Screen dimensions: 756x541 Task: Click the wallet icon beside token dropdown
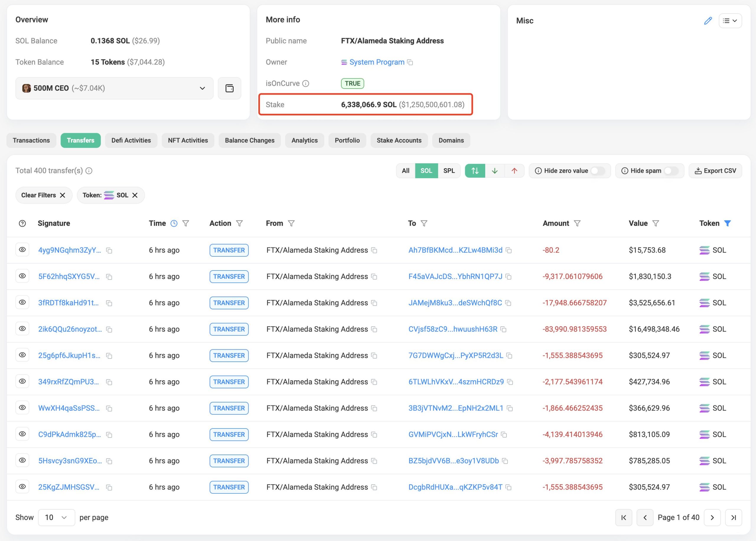229,88
